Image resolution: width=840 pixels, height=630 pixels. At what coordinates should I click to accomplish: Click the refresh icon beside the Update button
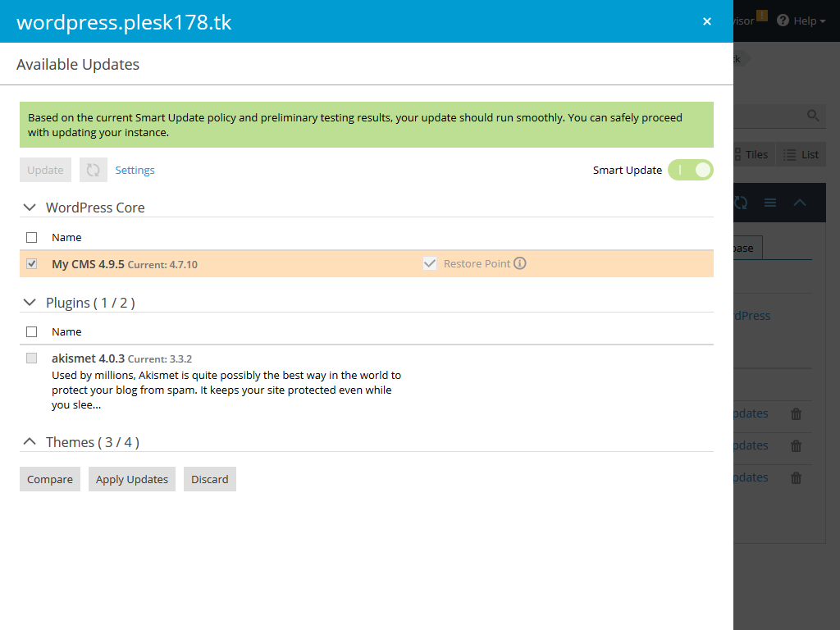point(93,170)
